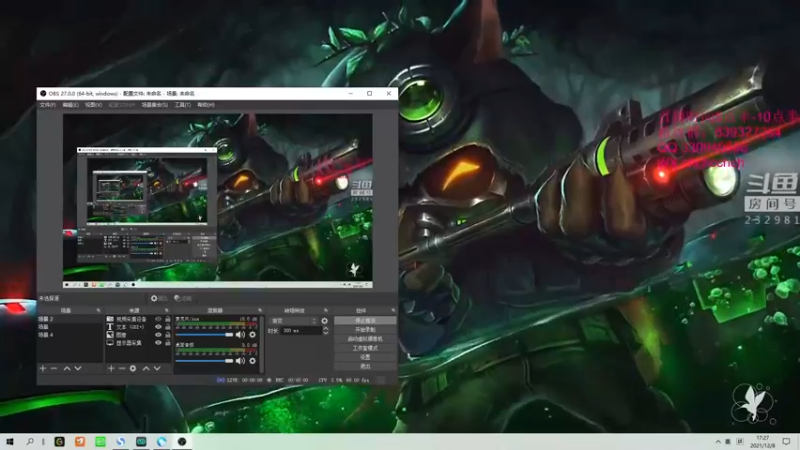The image size is (800, 450).
Task: Pop out the 转场特效 dock using its header icon
Action: click(326, 310)
